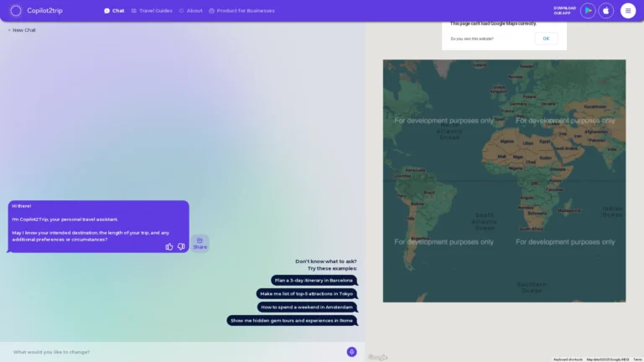Open the Travel Guides page
This screenshot has width=644, height=362.
tap(152, 11)
